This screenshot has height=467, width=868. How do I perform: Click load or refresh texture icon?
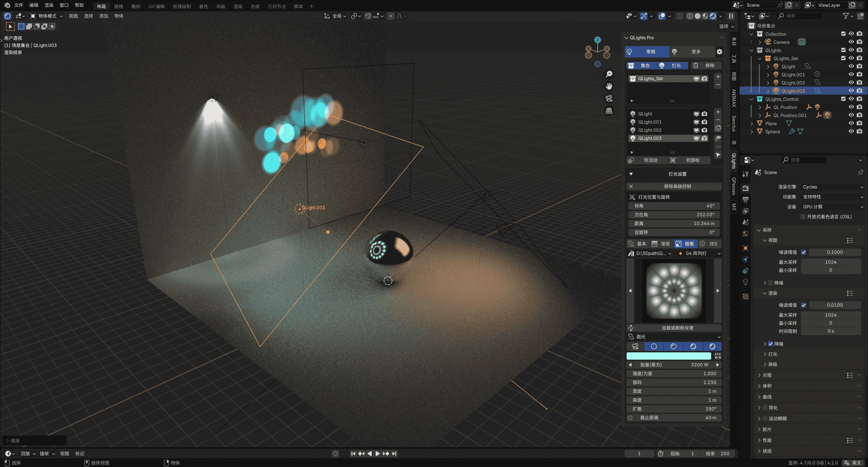(631, 328)
